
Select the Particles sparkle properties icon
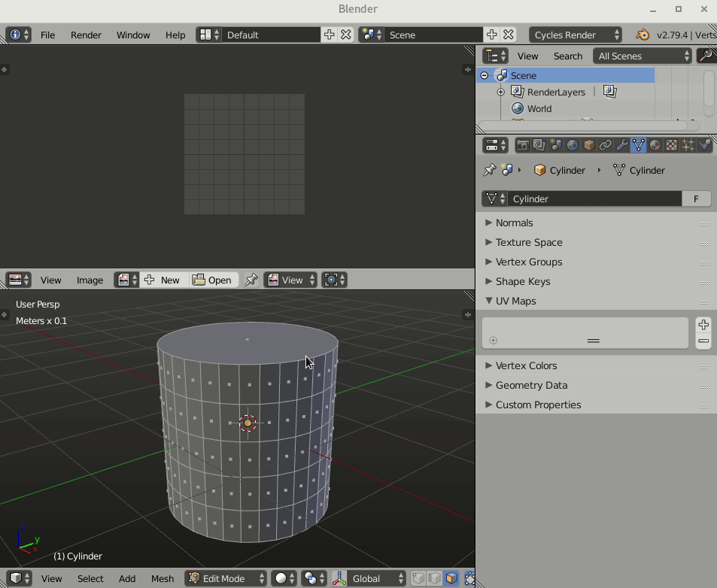coord(686,145)
